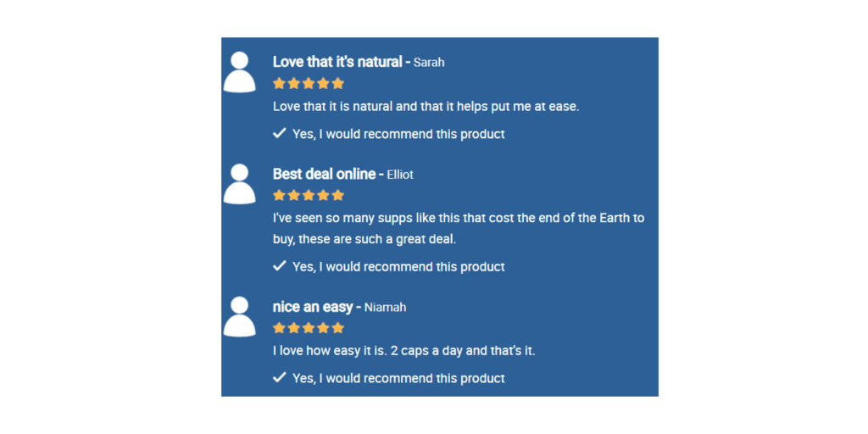
Task: Click the star rating on Elliot's review
Action: click(x=309, y=196)
